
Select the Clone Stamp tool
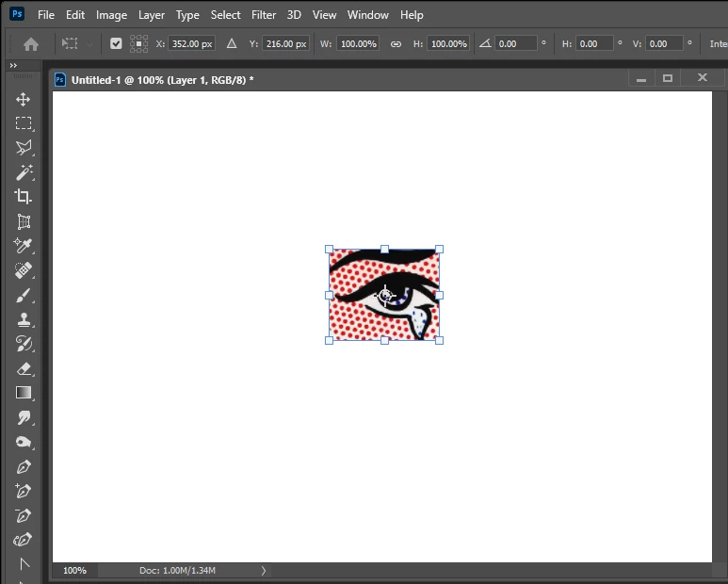coord(24,319)
